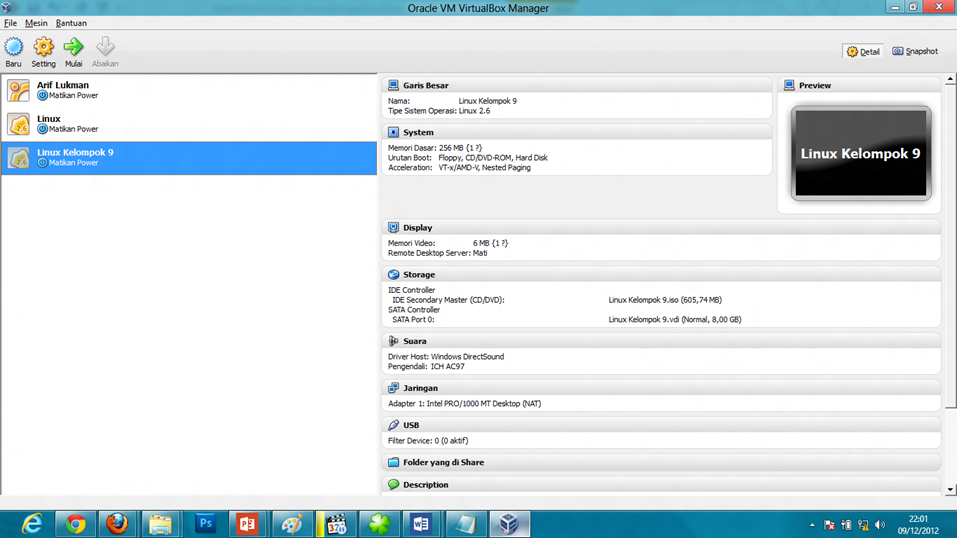Open the File menu
Image resolution: width=957 pixels, height=538 pixels.
pos(10,23)
